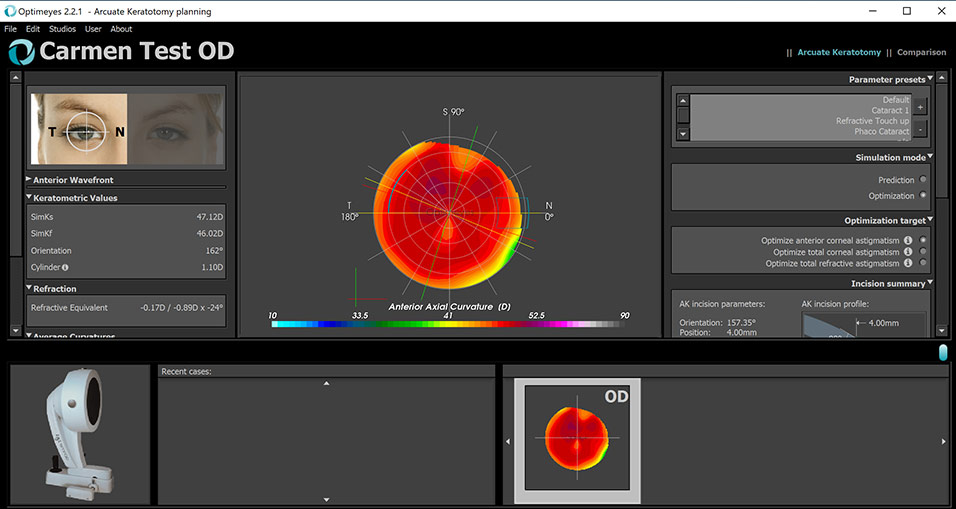Click the Anterior Axial Curvature color scale
956x509 pixels.
pos(450,325)
